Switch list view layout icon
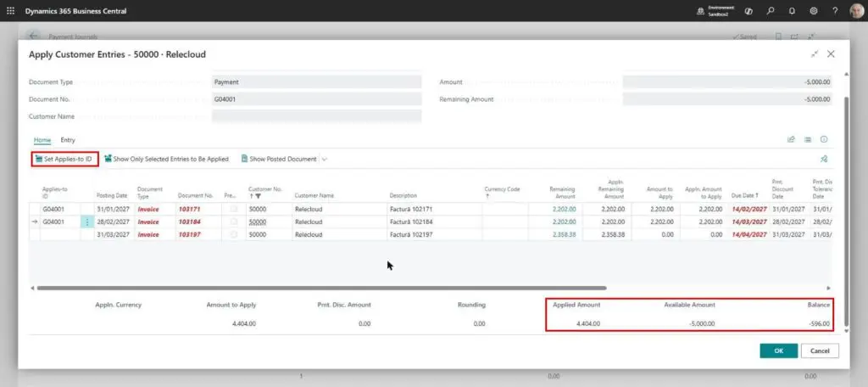868x387 pixels. tap(808, 140)
